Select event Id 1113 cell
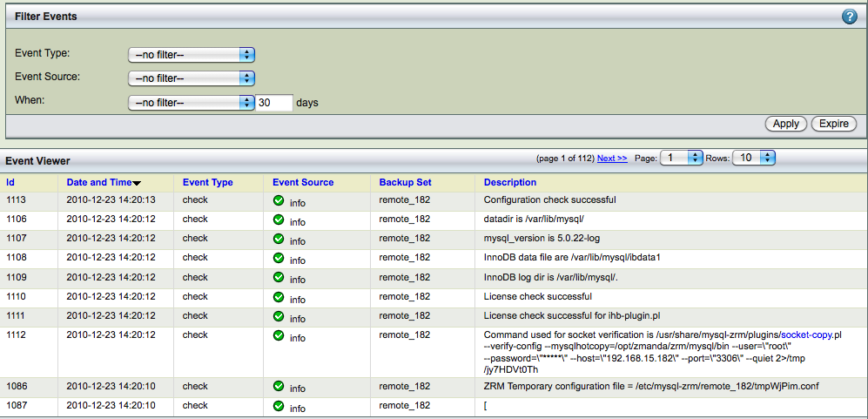868x419 pixels. tap(16, 199)
